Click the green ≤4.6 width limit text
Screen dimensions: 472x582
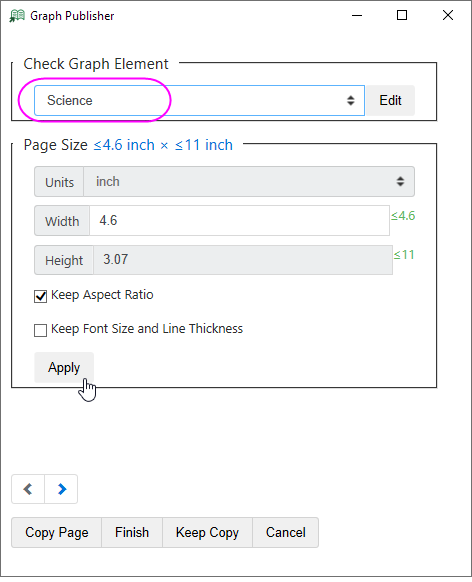tap(403, 216)
